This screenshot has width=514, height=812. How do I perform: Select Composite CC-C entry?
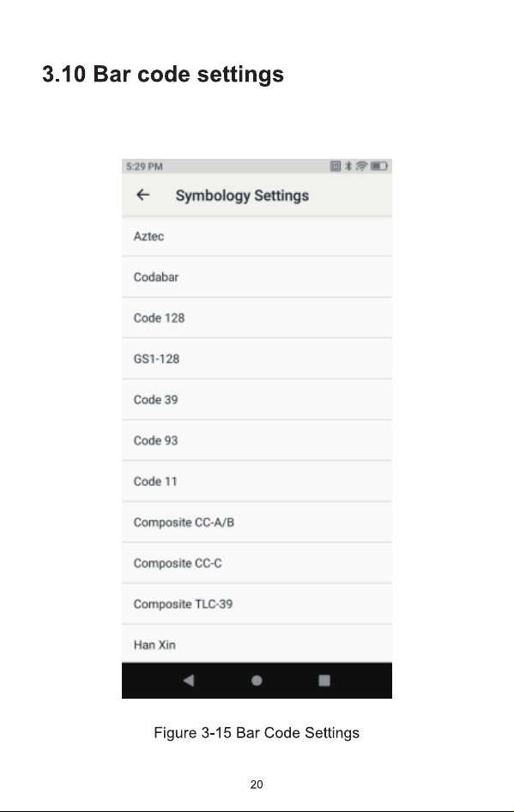[x=257, y=563]
